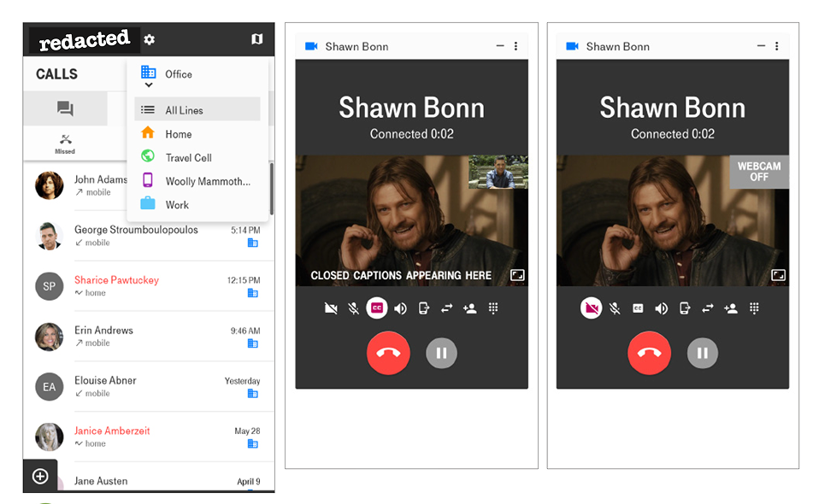
Task: Hold the call in right window
Action: [x=703, y=354]
